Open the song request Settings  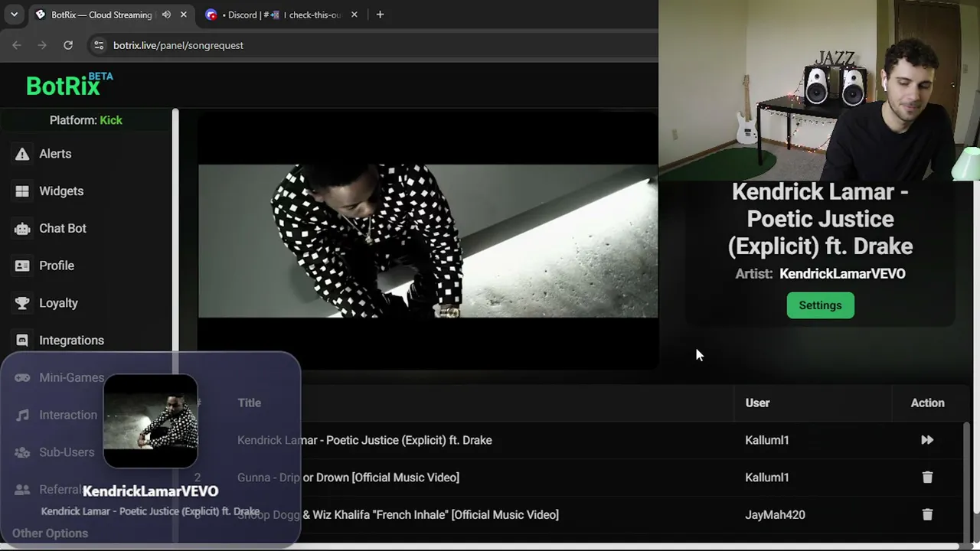click(x=820, y=305)
